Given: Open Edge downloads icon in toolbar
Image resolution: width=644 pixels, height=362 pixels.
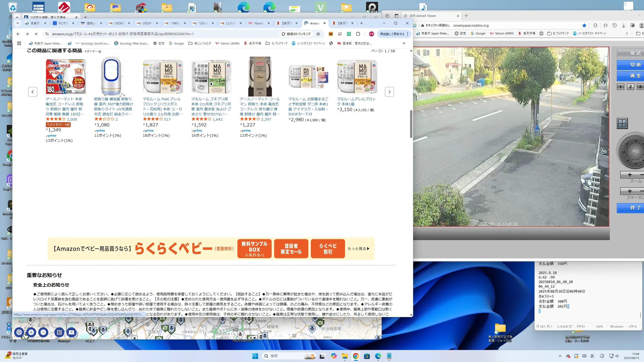Looking at the screenshot, I should pos(623,25).
